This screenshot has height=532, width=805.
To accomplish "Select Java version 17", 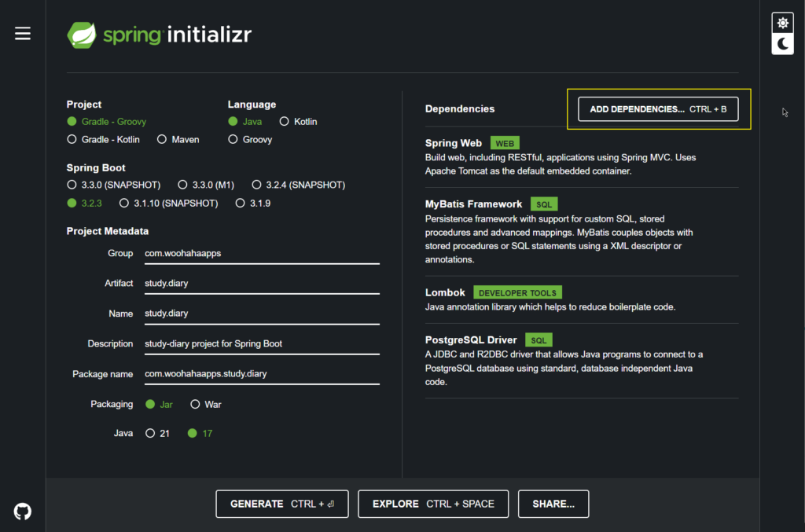I will (200, 434).
